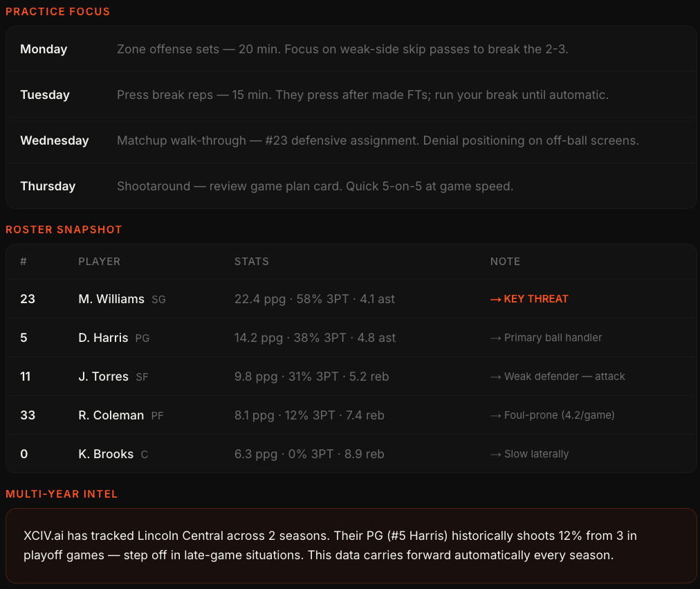The image size is (700, 589).
Task: Click the PLAYER column header
Action: pyautogui.click(x=99, y=262)
